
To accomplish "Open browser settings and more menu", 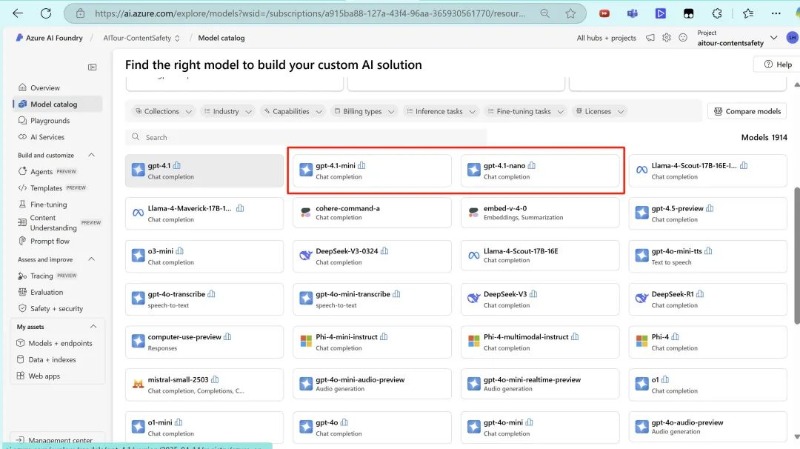I will pyautogui.click(x=776, y=14).
